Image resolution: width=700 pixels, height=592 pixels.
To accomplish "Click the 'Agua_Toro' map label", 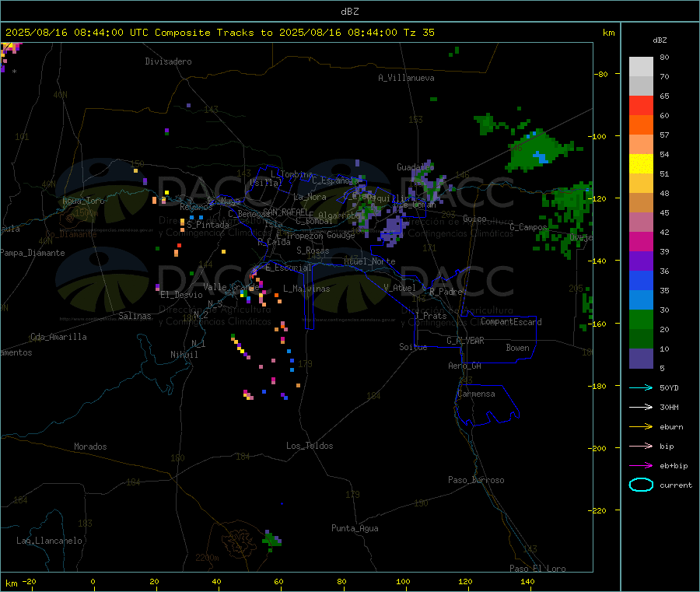I will pyautogui.click(x=83, y=201).
